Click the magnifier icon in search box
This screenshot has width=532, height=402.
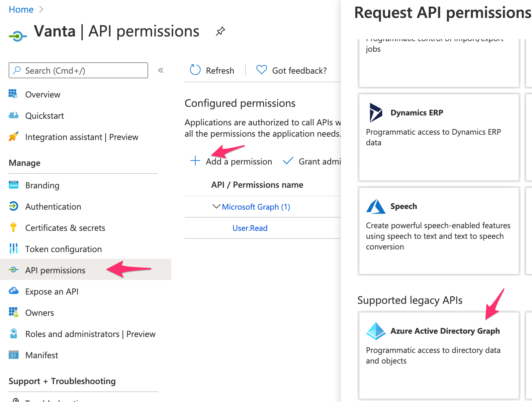[x=17, y=70]
